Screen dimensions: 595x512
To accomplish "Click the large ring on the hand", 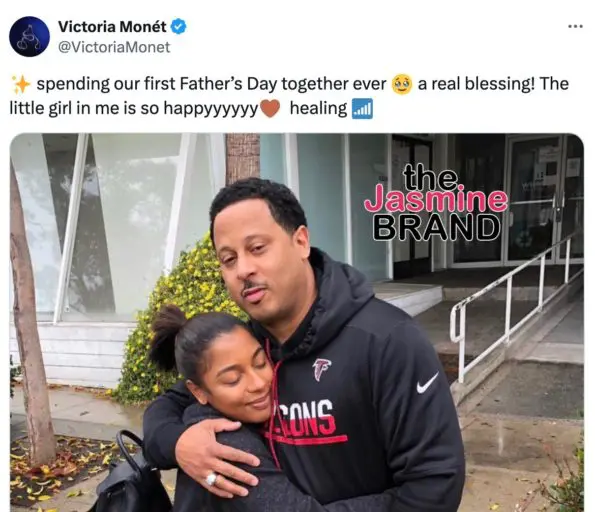I will 211,478.
